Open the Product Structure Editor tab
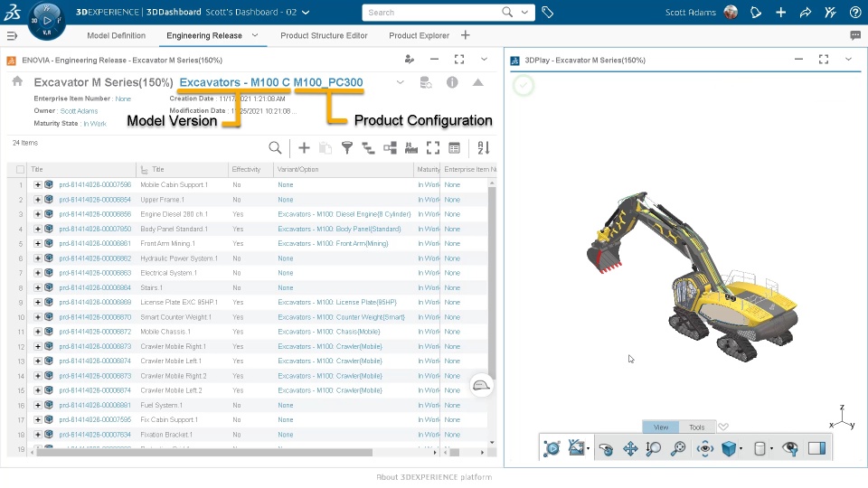The width and height of the screenshot is (868, 488). (324, 35)
